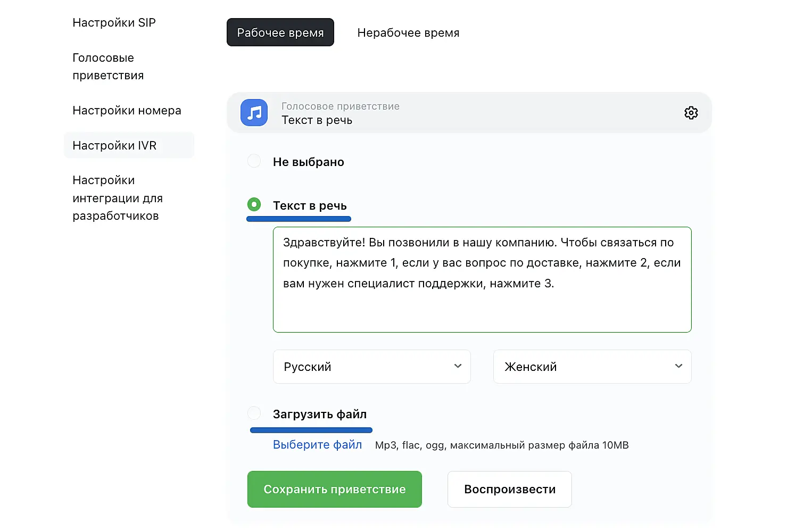Switch to the "Нерабочее время" tab
The height and width of the screenshot is (530, 812).
click(408, 32)
